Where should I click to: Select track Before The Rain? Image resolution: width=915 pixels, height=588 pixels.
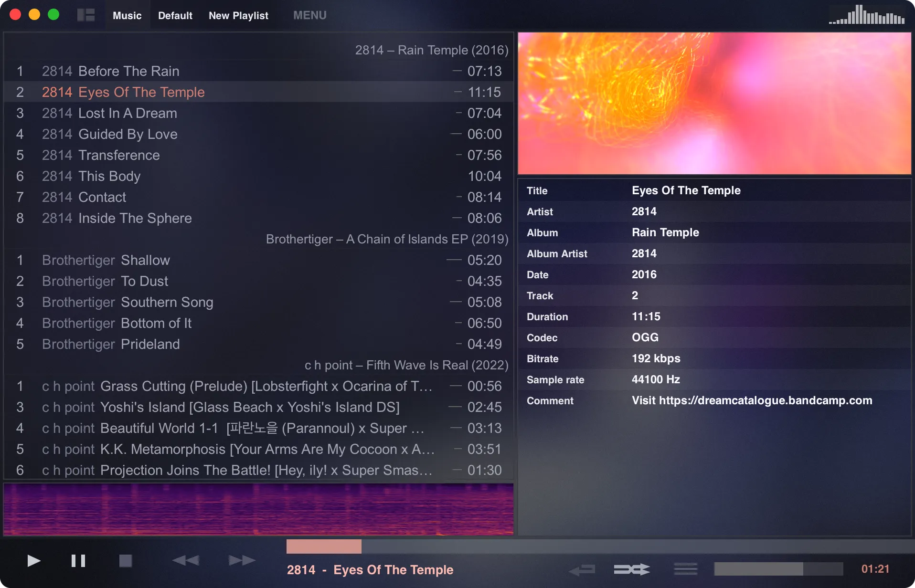[x=258, y=71]
